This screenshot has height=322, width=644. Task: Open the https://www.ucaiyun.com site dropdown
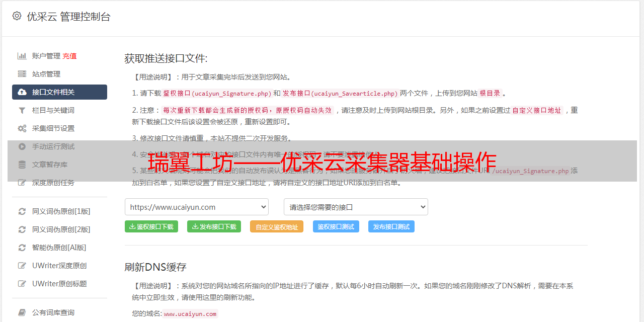pos(196,207)
